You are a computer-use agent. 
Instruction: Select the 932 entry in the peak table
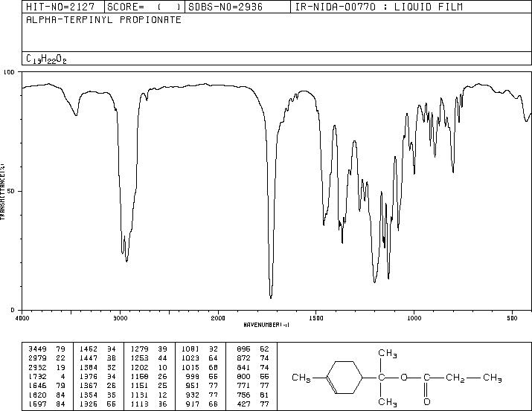click(x=193, y=395)
